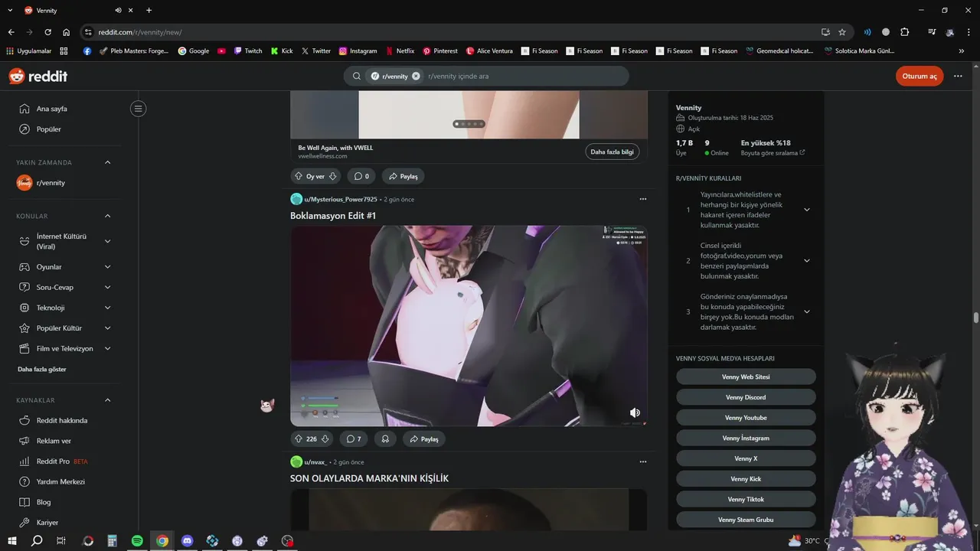The image size is (980, 551).
Task: Bookmark this page star icon
Action: coord(842,32)
